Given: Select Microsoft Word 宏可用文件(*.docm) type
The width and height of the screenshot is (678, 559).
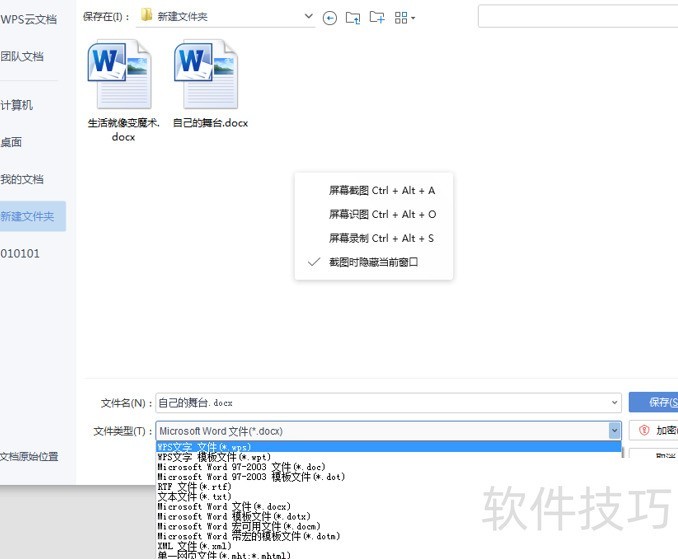Looking at the screenshot, I should click(x=388, y=526).
